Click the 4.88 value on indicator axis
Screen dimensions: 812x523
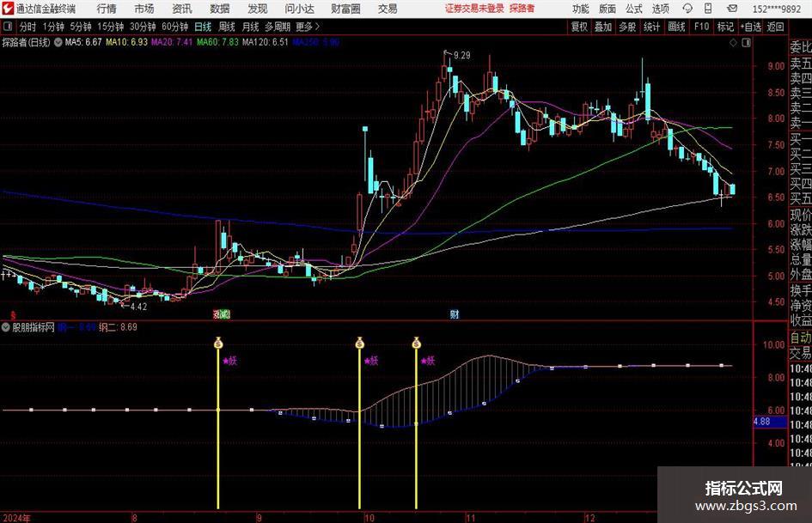[762, 422]
